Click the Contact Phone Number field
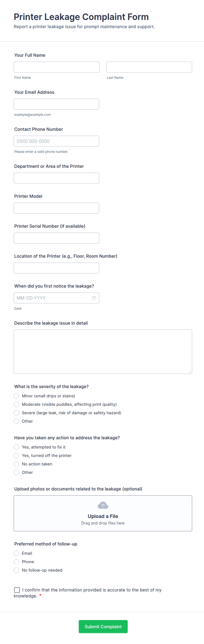204x644 pixels. click(x=56, y=141)
